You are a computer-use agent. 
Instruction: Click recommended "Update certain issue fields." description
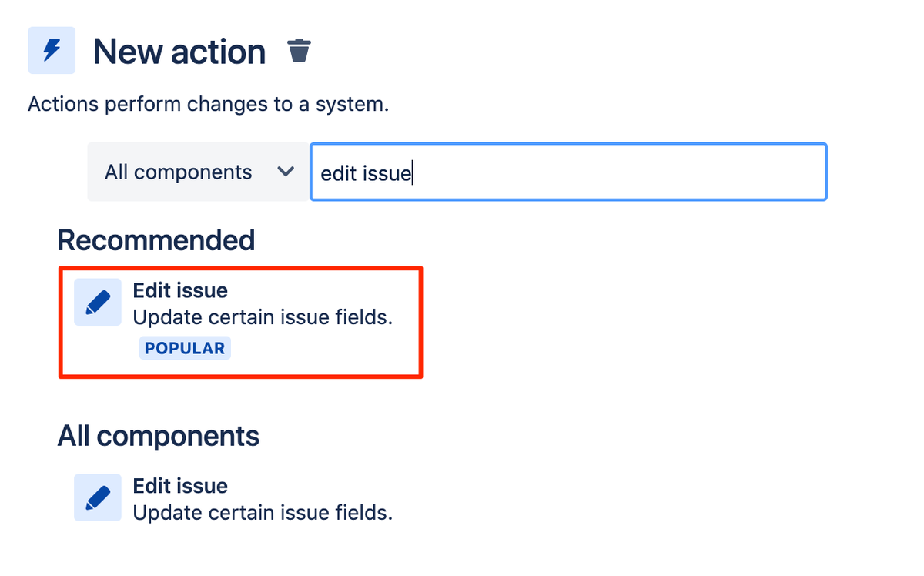click(x=263, y=317)
